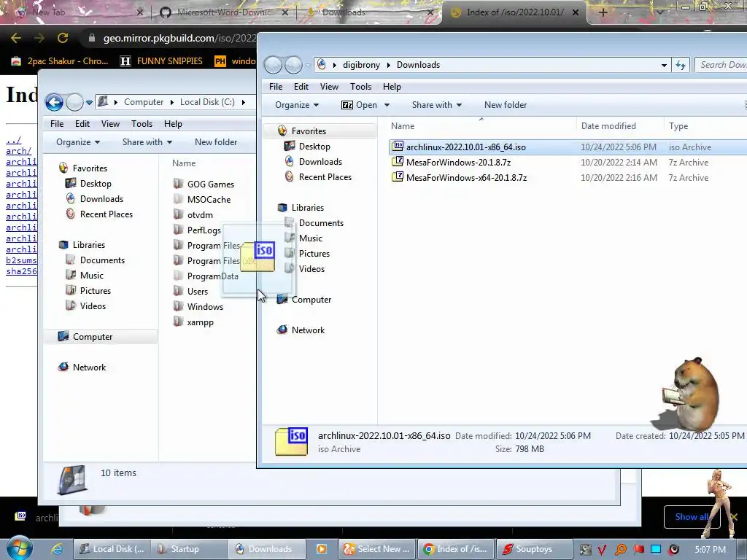The height and width of the screenshot is (560, 747).
Task: Select Network in Downloads window sidebar
Action: click(x=308, y=330)
